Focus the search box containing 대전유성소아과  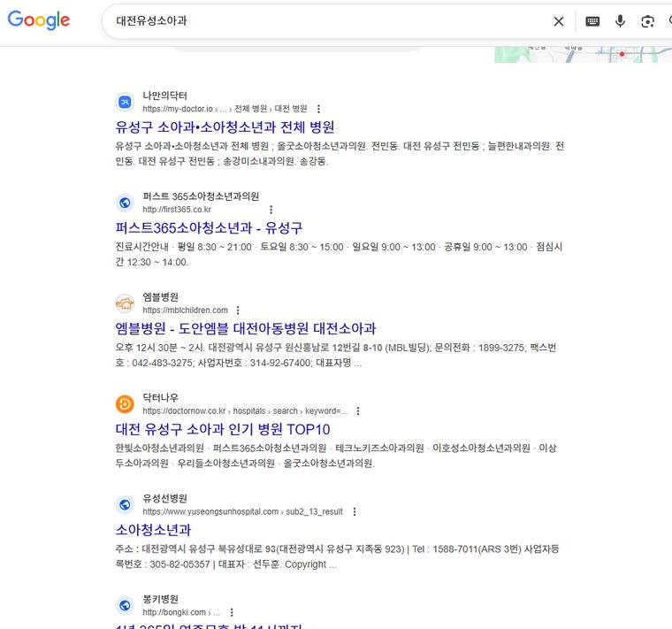[x=325, y=21]
